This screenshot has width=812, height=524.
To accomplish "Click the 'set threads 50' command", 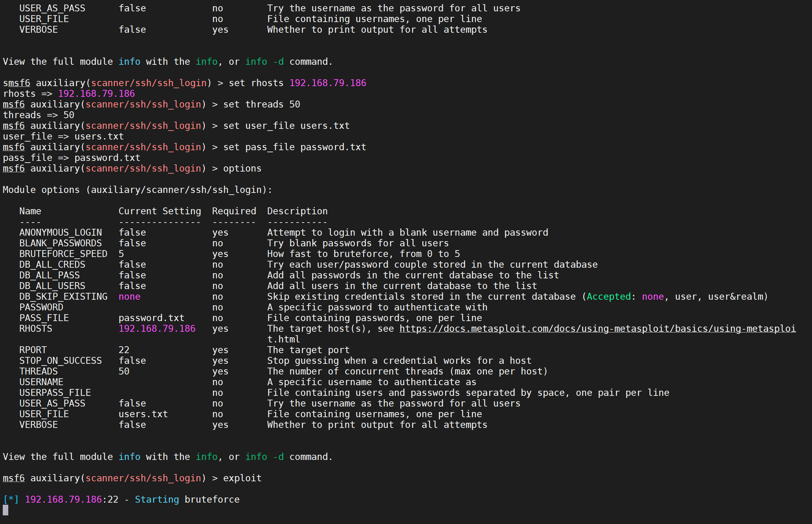I will click(262, 104).
